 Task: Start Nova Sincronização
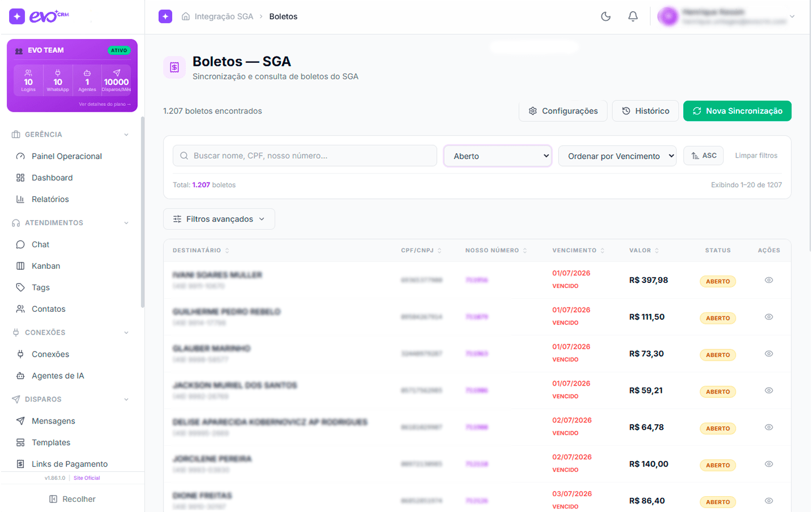737,111
